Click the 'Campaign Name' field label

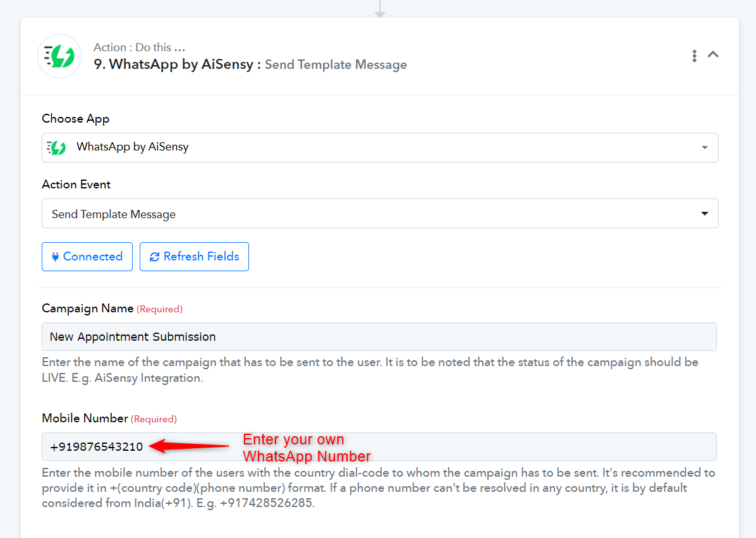click(x=88, y=309)
